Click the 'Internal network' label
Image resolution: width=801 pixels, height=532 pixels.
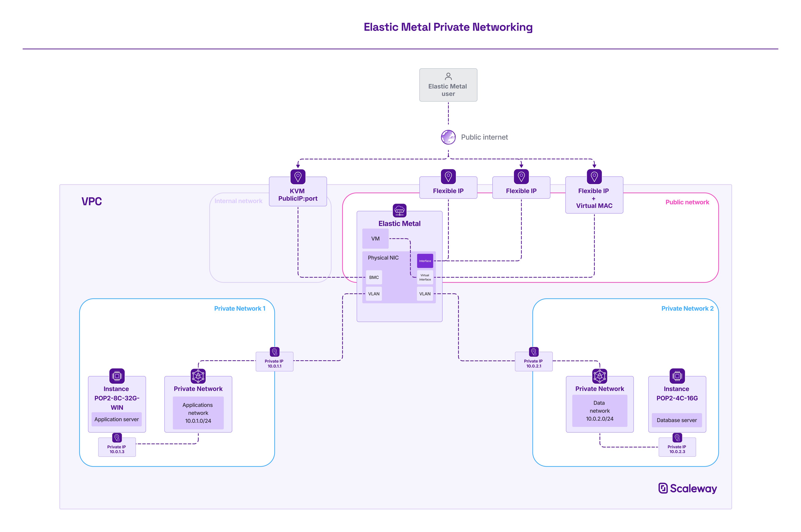pos(238,201)
